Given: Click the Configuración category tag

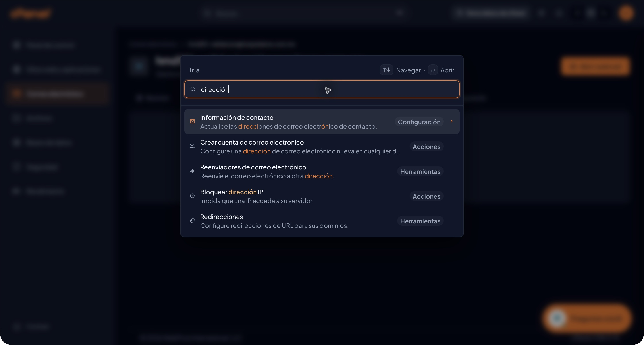Looking at the screenshot, I should 419,122.
